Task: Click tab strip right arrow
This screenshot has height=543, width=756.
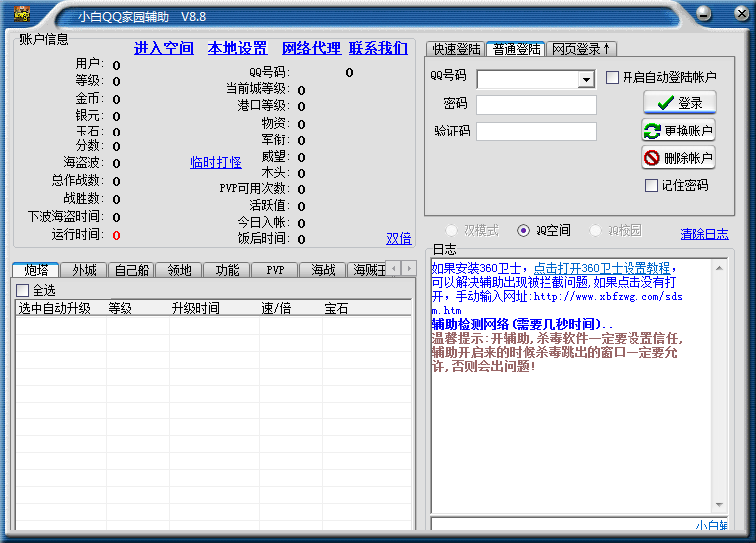Action: click(409, 268)
